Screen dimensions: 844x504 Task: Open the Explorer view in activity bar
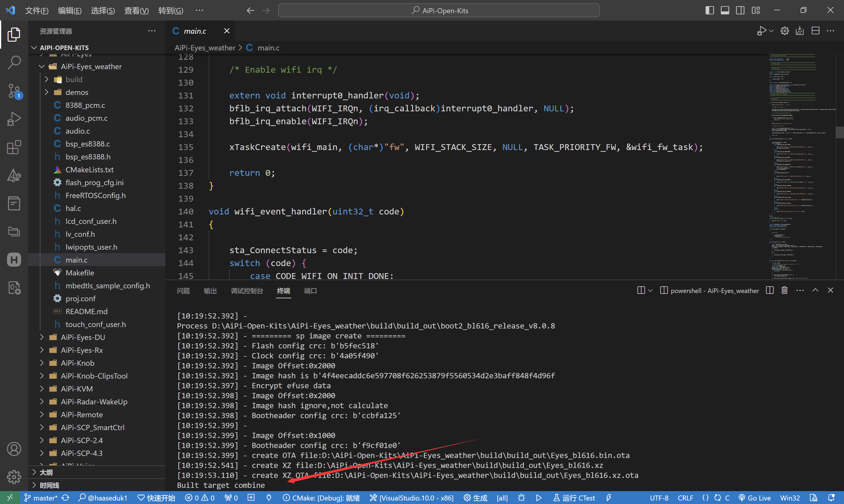point(14,34)
